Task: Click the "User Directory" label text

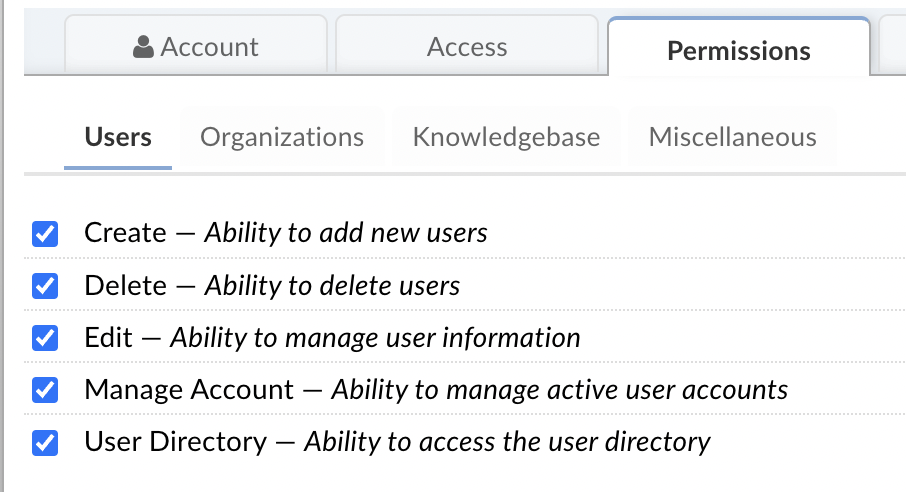Action: [175, 442]
